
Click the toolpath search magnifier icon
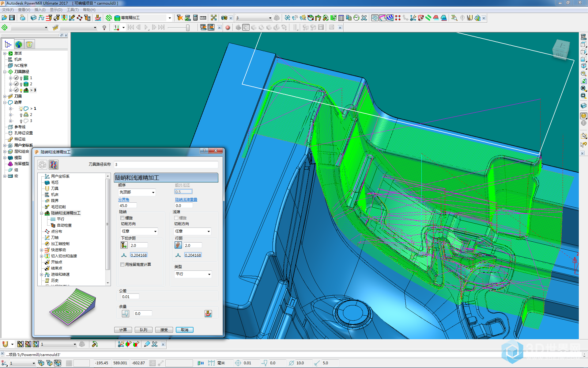pyautogui.click(x=454, y=18)
